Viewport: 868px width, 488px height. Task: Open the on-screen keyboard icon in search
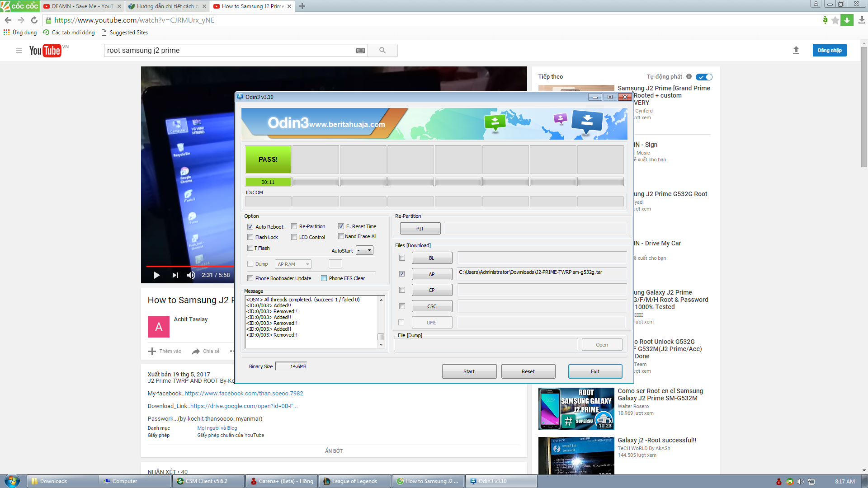click(x=360, y=51)
